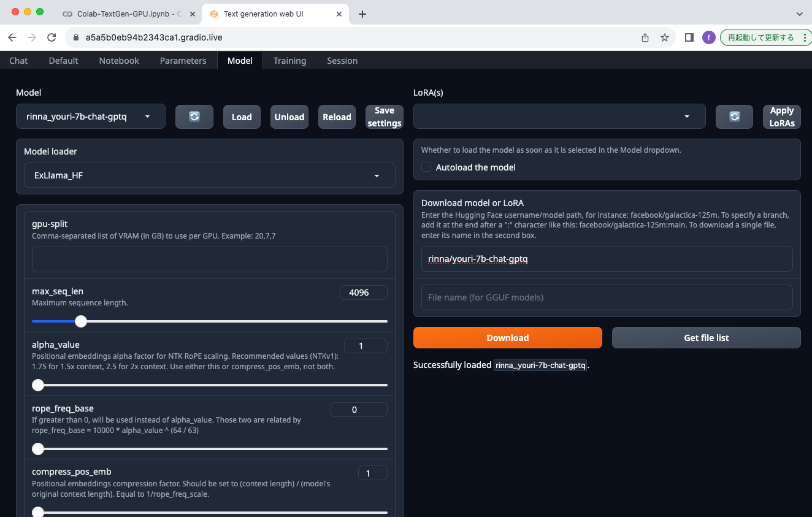Open tab search chevron
This screenshot has width=812, height=517.
pyautogui.click(x=799, y=13)
